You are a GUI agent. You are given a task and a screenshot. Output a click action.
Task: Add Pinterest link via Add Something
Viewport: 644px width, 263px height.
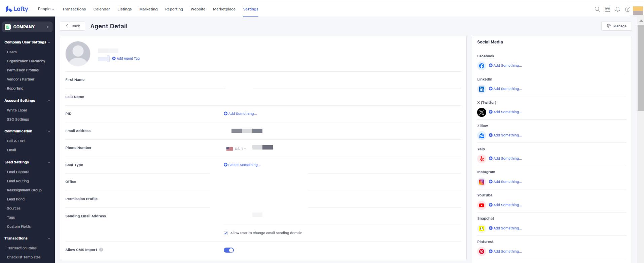click(505, 251)
